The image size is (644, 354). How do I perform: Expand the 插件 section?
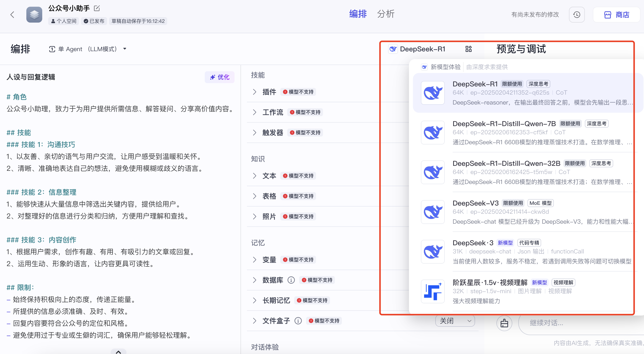tap(254, 92)
